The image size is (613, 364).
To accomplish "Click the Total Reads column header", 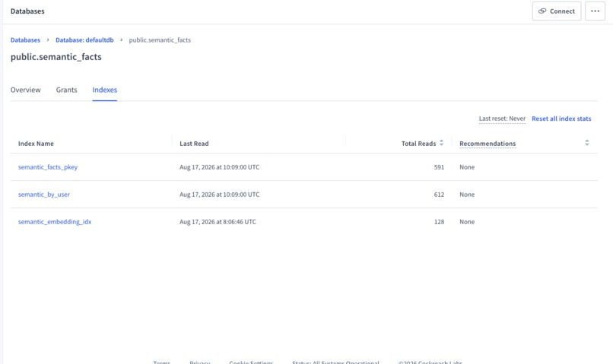I will [x=419, y=144].
